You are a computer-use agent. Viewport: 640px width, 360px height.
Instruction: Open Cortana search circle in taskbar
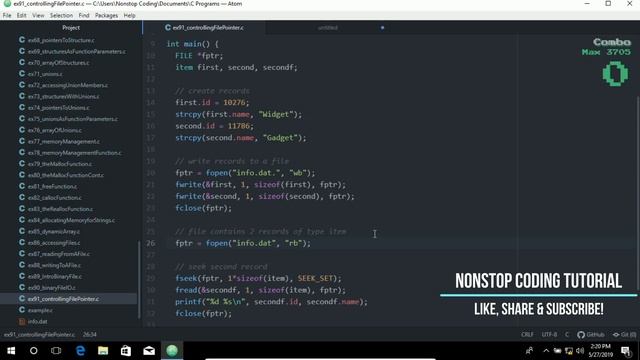(x=33, y=351)
